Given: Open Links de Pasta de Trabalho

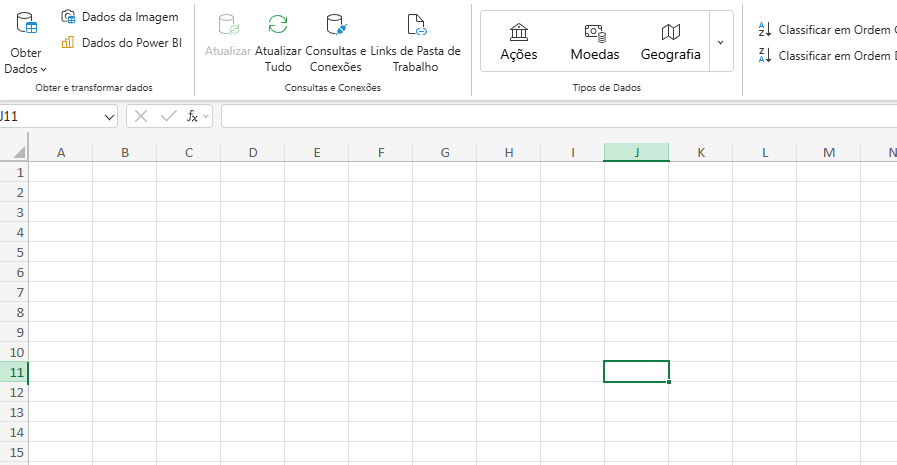Looking at the screenshot, I should pos(415,43).
